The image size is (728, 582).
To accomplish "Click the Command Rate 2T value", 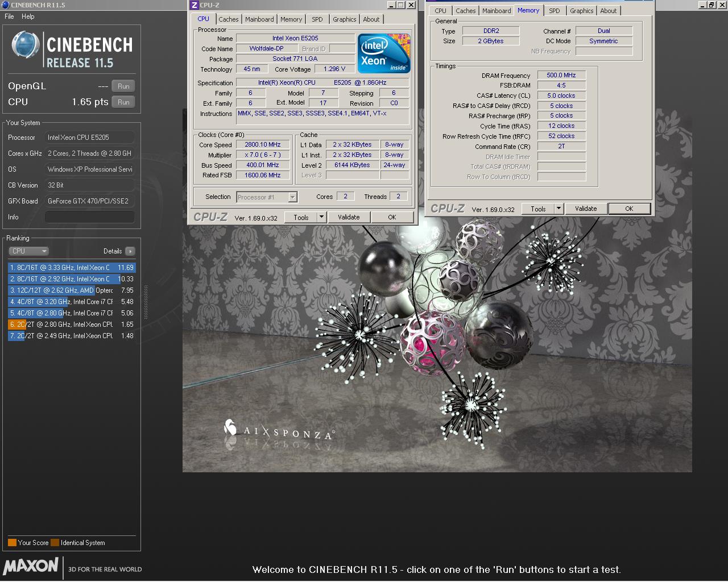I will pos(561,146).
